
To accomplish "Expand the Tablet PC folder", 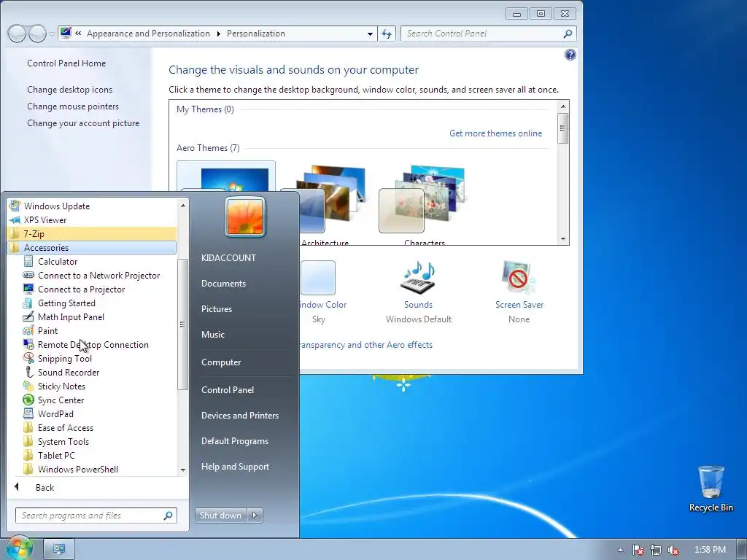I will [x=56, y=455].
